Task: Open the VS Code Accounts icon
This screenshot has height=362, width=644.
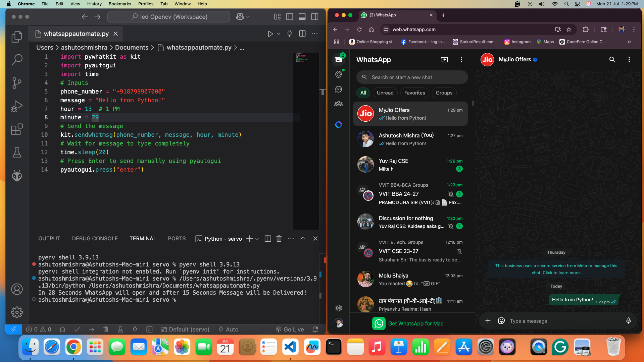Action: tap(17, 289)
